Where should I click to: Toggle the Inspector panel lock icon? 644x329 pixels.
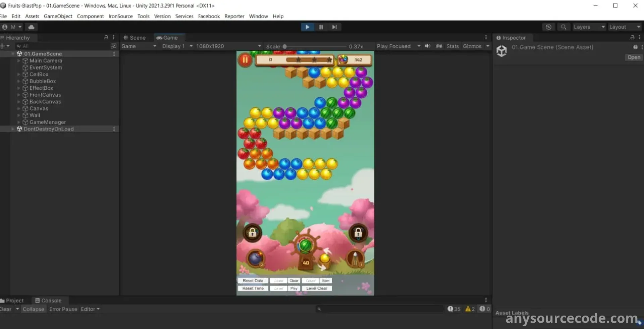(x=632, y=38)
